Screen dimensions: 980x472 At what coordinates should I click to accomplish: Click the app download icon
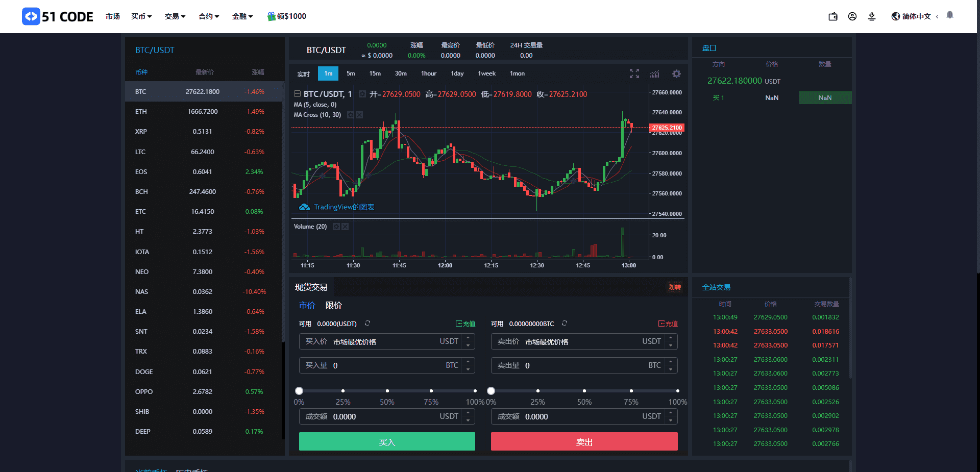871,16
